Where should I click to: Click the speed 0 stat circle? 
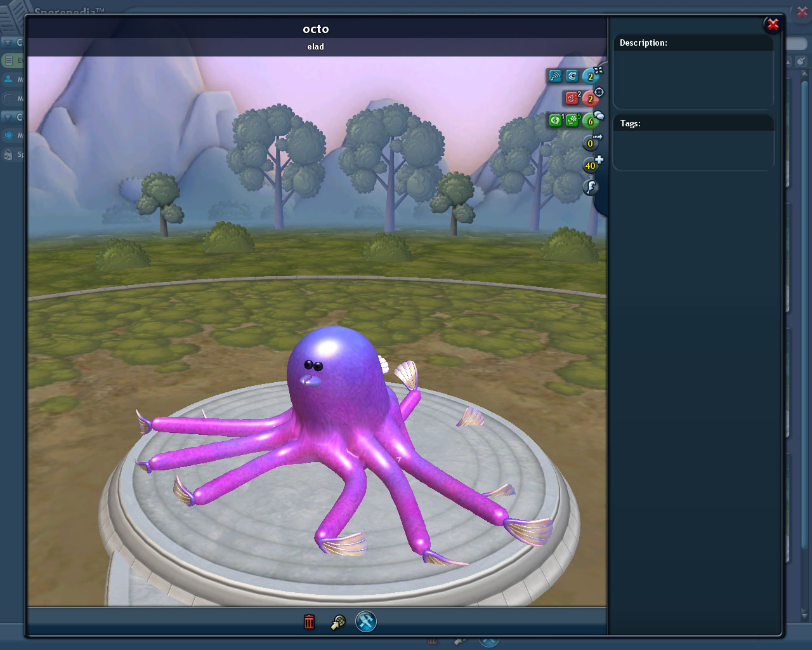[x=590, y=143]
